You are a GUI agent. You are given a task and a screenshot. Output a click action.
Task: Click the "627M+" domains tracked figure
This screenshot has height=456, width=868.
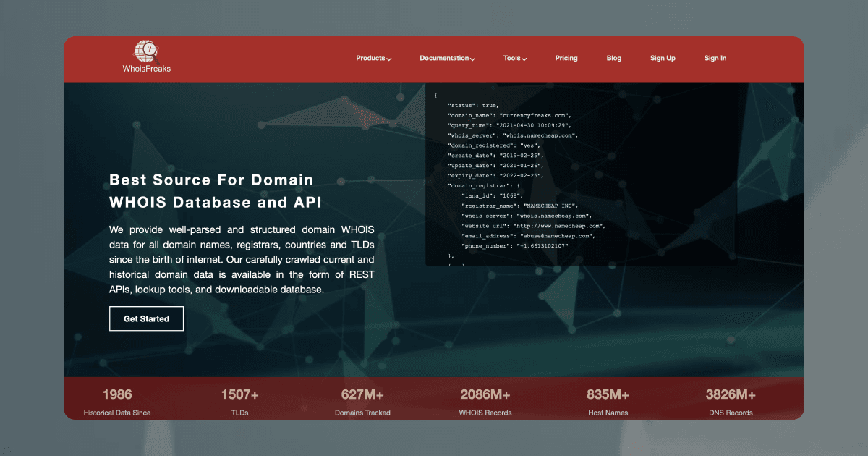(362, 394)
